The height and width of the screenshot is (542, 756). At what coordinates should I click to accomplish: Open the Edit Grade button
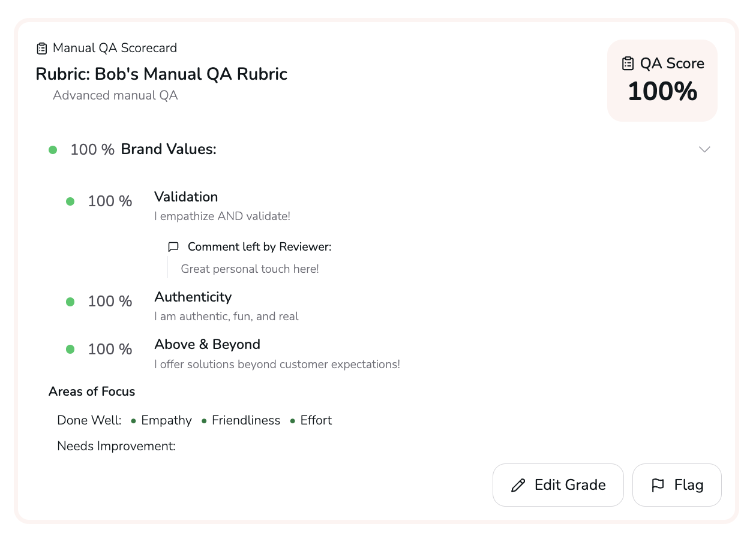coord(558,485)
